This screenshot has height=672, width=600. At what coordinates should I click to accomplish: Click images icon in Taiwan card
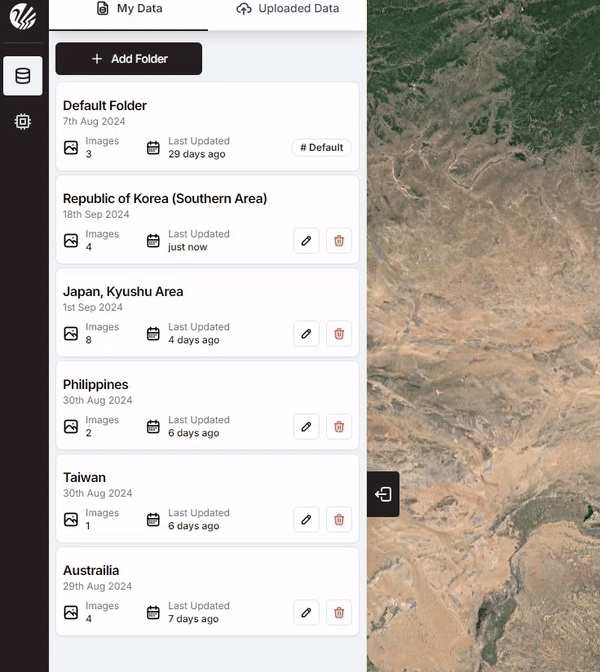point(71,520)
